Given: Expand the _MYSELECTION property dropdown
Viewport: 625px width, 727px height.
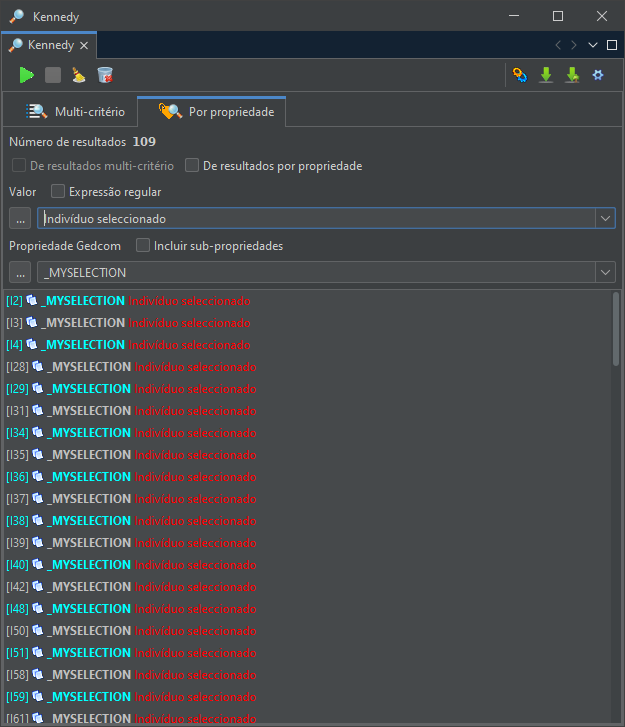Looking at the screenshot, I should click(x=605, y=272).
